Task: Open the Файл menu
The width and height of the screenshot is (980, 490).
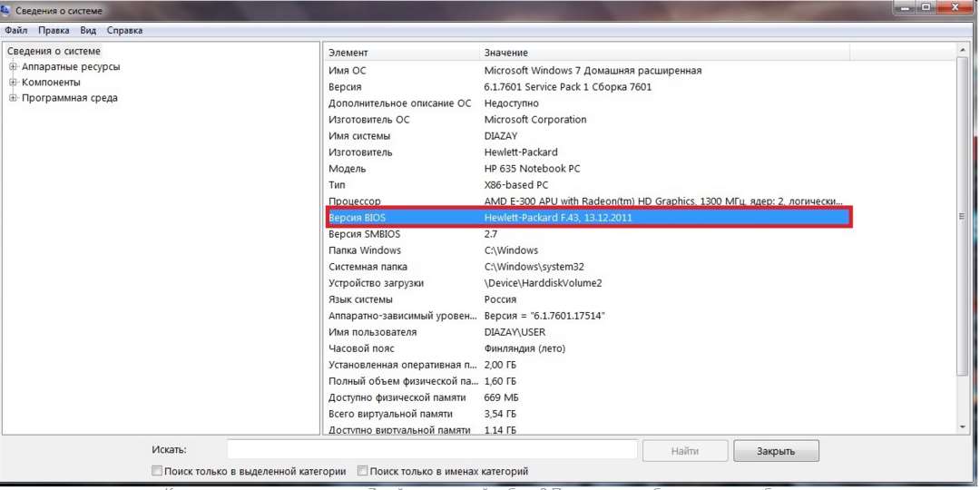Action: pos(16,30)
